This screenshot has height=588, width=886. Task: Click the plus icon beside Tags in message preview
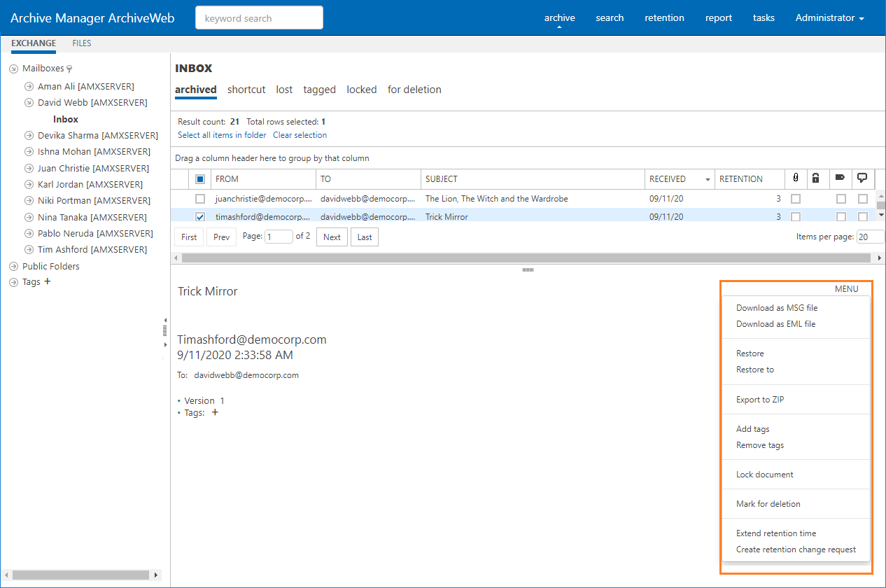click(x=215, y=413)
